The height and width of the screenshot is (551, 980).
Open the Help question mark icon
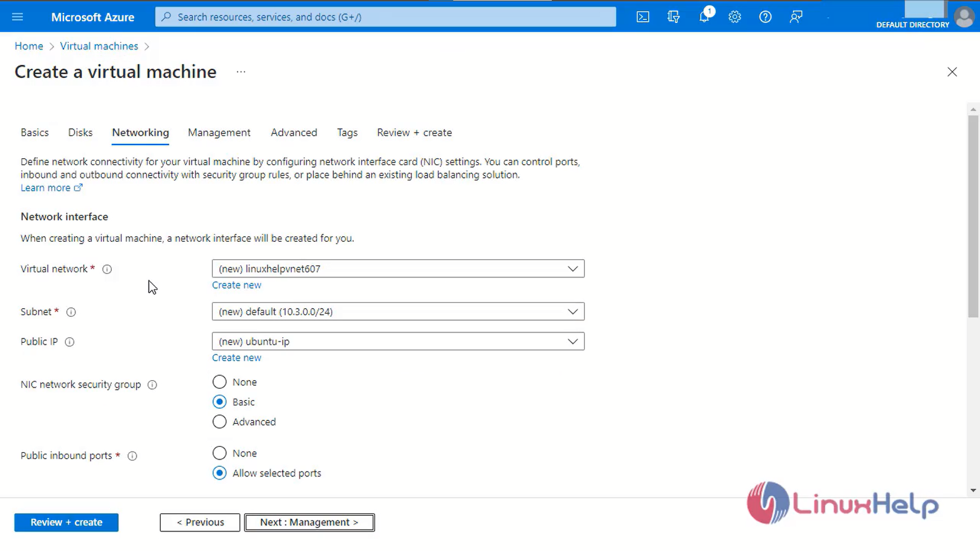pyautogui.click(x=766, y=17)
